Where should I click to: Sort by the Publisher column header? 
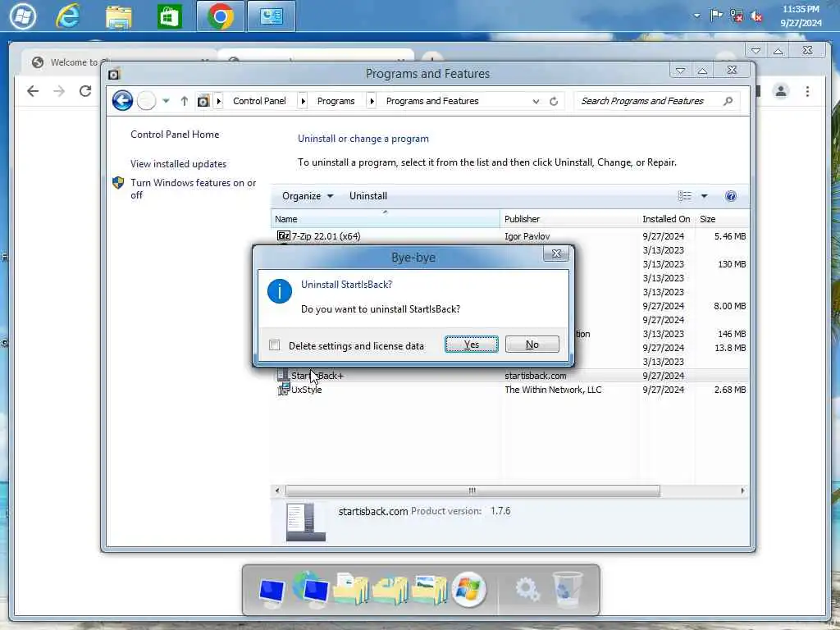569,218
